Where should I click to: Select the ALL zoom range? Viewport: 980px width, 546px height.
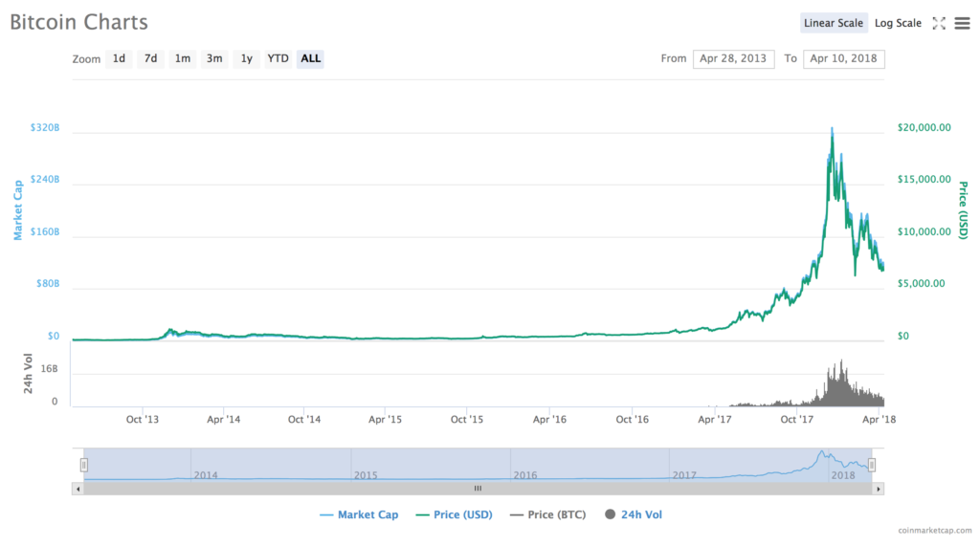tap(311, 58)
